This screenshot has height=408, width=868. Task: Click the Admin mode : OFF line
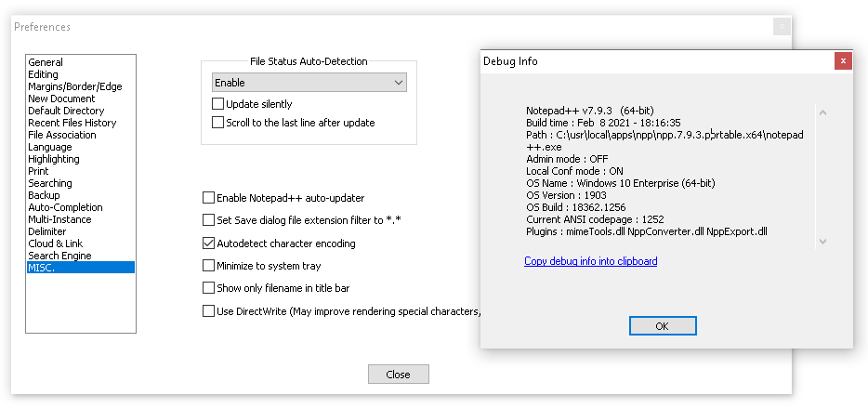coord(567,159)
